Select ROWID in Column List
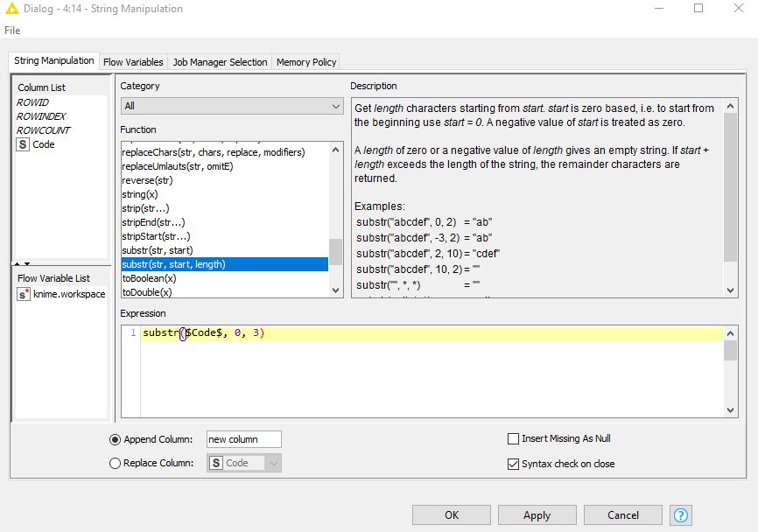 pos(32,102)
